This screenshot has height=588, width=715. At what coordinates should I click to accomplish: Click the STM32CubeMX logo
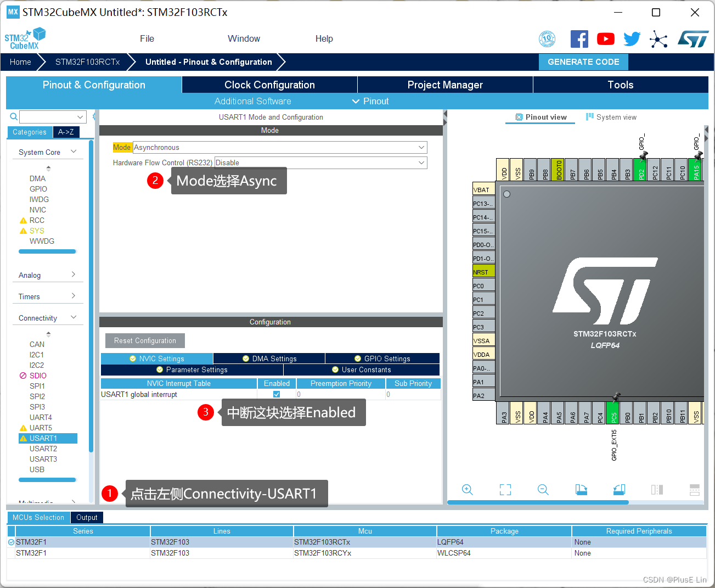pos(25,39)
